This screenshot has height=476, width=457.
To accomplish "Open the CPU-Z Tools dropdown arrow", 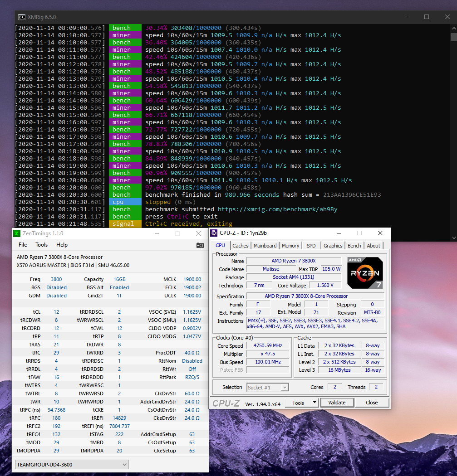I will (x=315, y=403).
